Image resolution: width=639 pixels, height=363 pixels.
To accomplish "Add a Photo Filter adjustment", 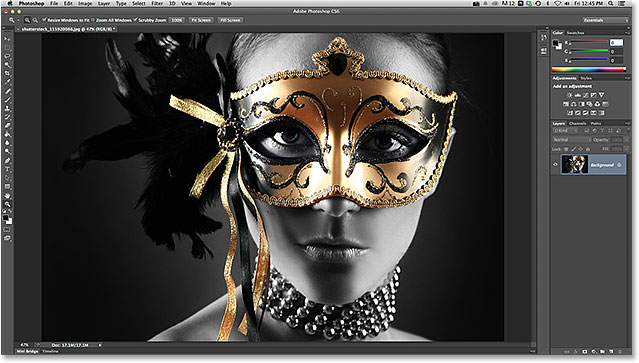I will pyautogui.click(x=589, y=104).
